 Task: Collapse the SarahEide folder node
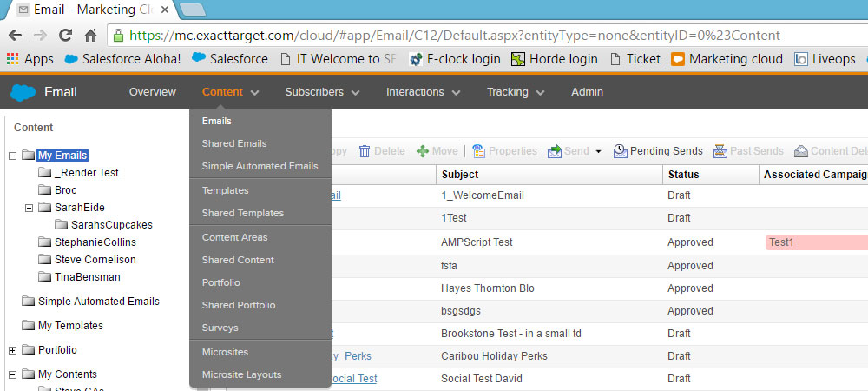pyautogui.click(x=30, y=208)
